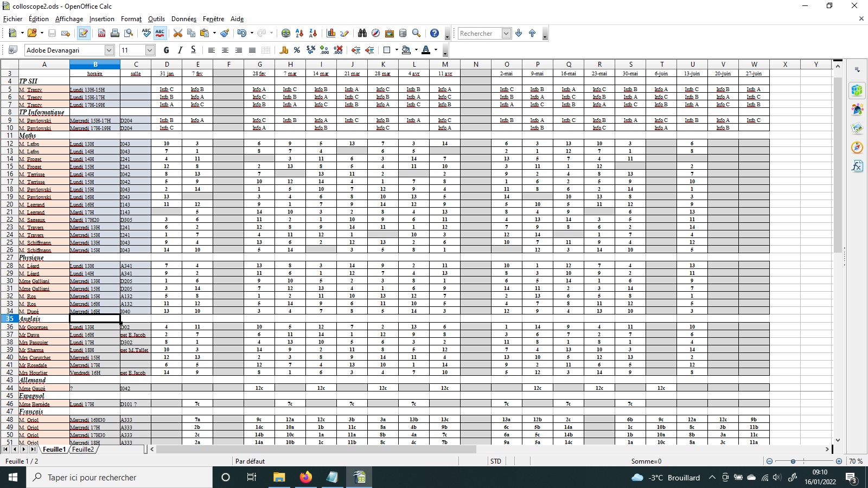Open the Données menu
The height and width of the screenshot is (488, 868).
tap(183, 19)
